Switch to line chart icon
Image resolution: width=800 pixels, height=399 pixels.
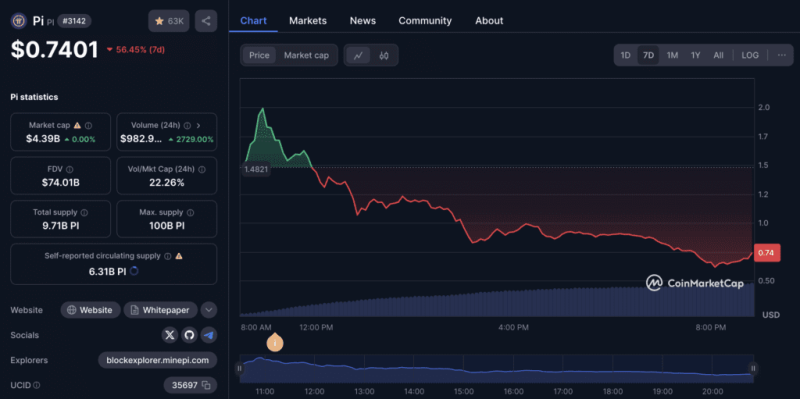(358, 55)
